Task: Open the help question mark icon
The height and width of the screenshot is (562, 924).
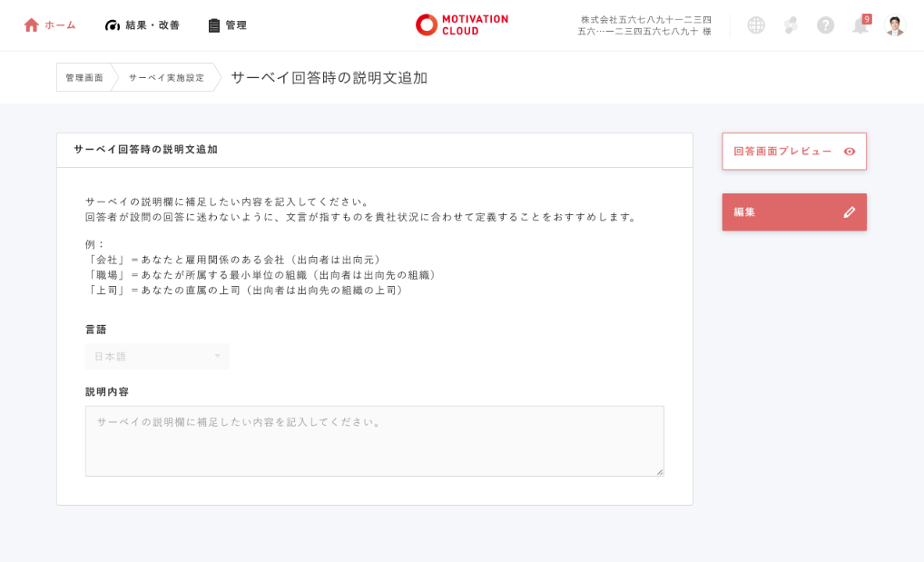Action: 825,25
